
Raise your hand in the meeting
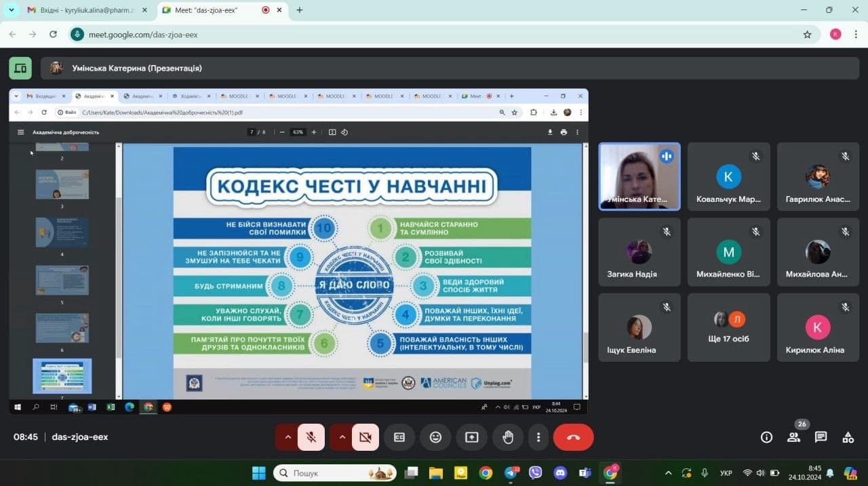click(508, 437)
